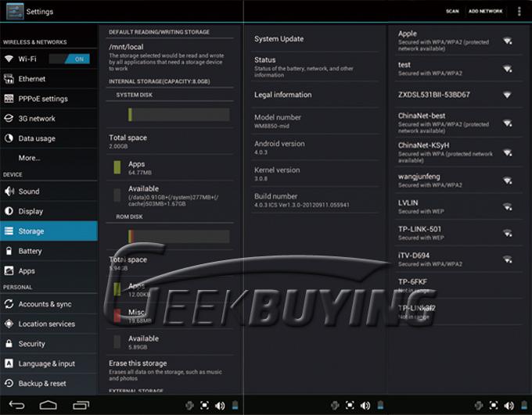Click the screenshot icon in left status bar
Image resolution: width=532 pixels, height=415 pixels.
click(x=204, y=405)
